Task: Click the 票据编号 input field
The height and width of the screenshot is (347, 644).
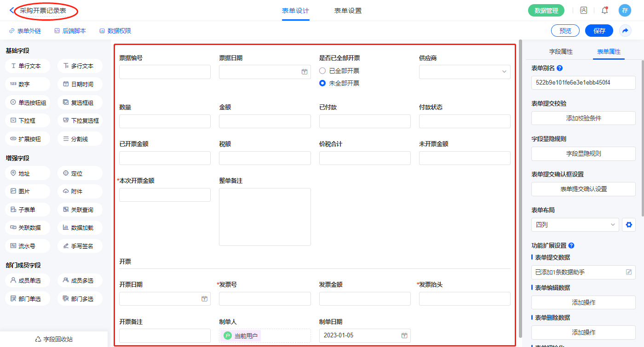Action: 165,72
